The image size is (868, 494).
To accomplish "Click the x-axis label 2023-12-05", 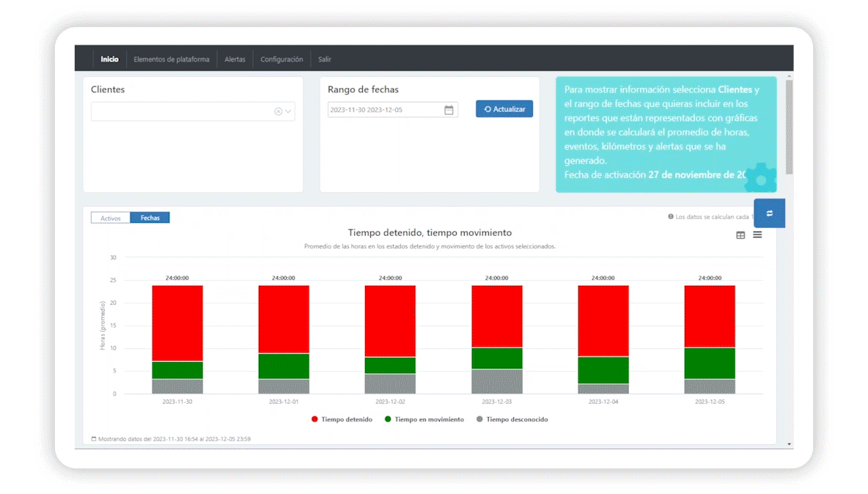I will pyautogui.click(x=710, y=402).
